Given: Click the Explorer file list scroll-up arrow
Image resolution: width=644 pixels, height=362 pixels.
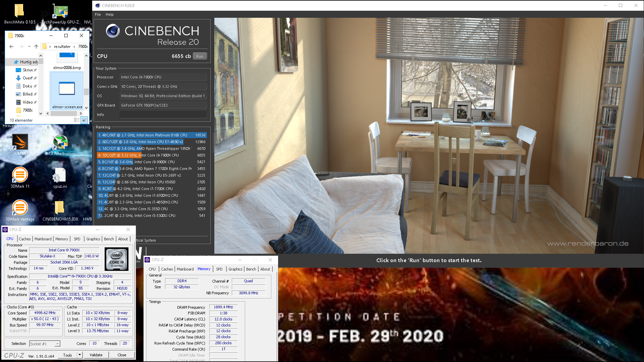Looking at the screenshot, I should pos(86,55).
